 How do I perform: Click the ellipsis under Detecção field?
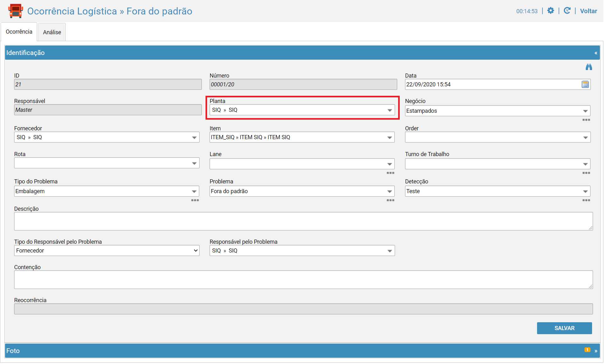pos(586,200)
